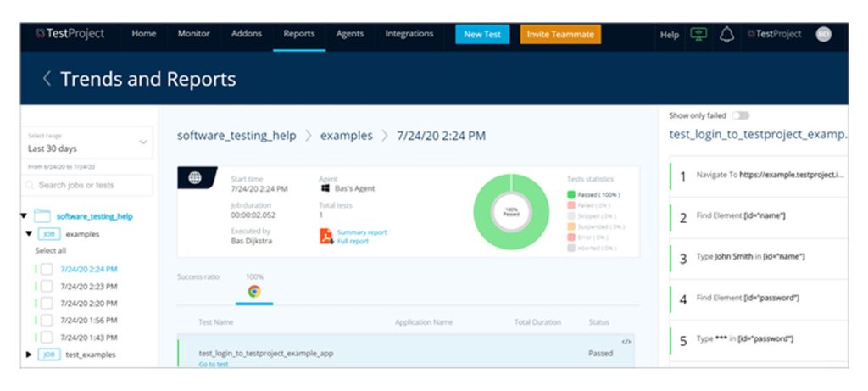Check the 7/24/20 1:43 PM run checkbox

(47, 338)
